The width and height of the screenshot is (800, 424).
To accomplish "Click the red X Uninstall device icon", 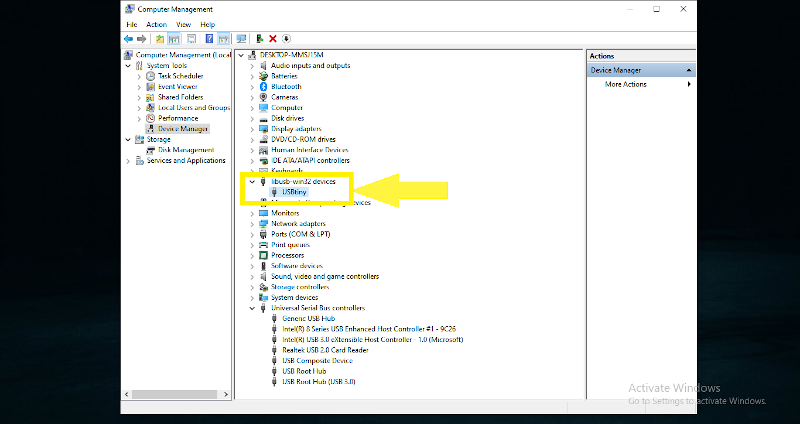I will point(273,39).
